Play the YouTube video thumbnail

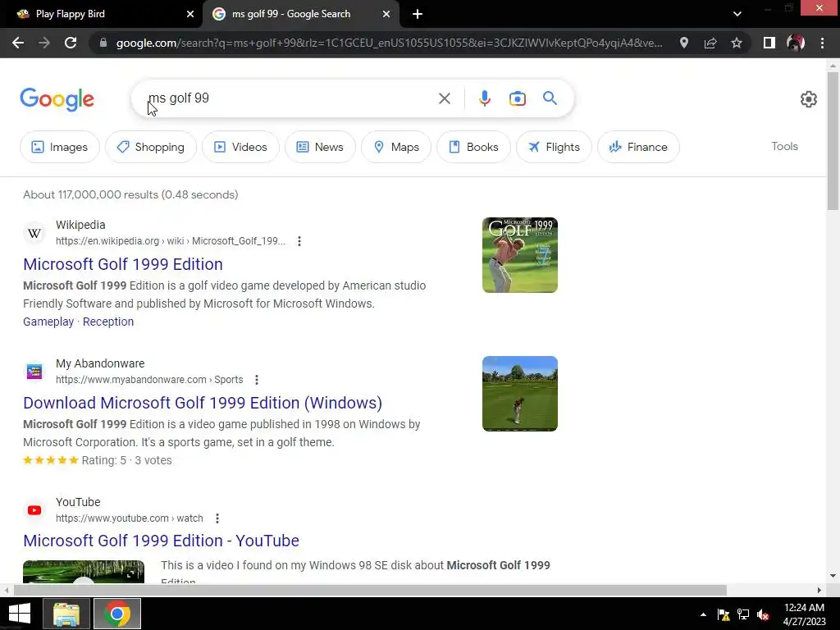[x=84, y=571]
